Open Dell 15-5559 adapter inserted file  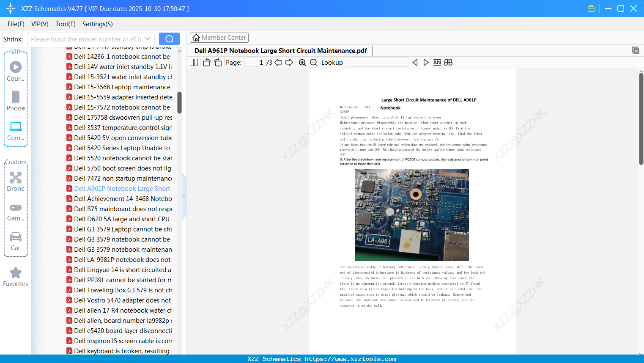pos(119,97)
